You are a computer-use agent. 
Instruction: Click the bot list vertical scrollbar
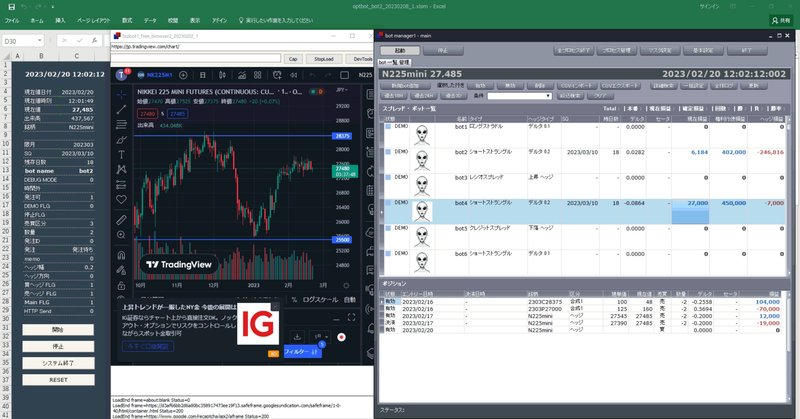(x=790, y=196)
